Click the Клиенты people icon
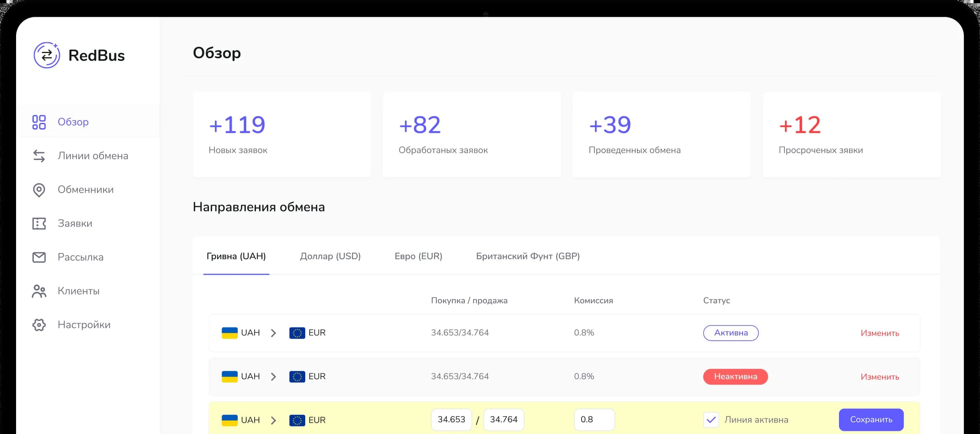980x434 pixels. click(39, 291)
